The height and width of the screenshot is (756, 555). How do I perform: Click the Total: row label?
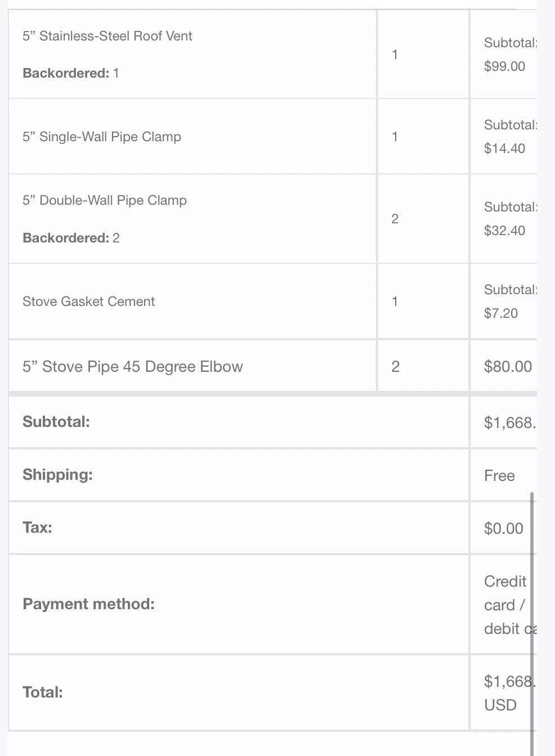coord(43,692)
